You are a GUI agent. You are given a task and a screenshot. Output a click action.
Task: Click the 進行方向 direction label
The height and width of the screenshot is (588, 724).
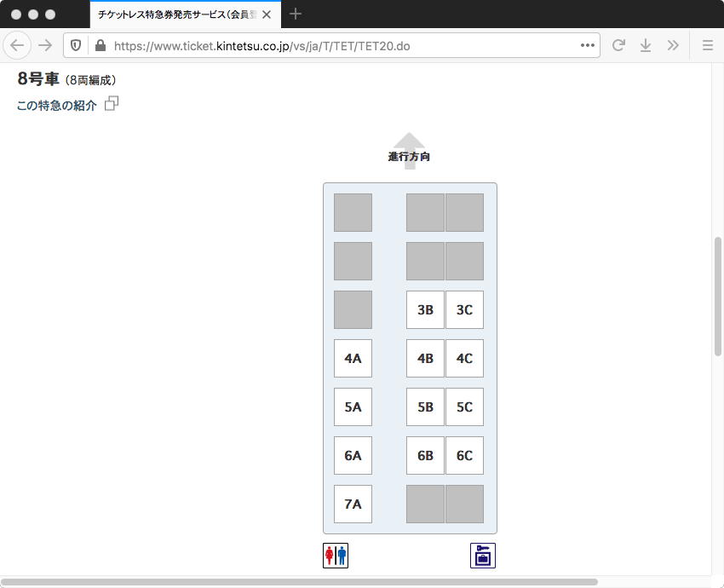coord(409,157)
